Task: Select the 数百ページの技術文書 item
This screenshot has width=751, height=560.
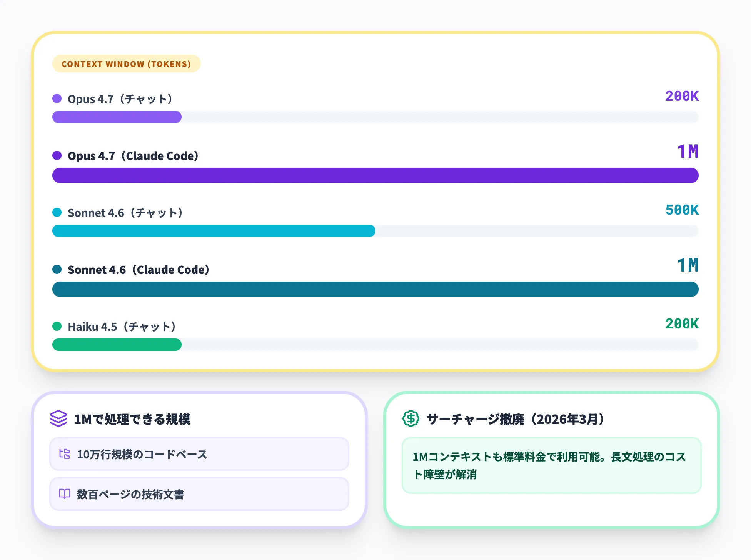Action: tap(199, 494)
